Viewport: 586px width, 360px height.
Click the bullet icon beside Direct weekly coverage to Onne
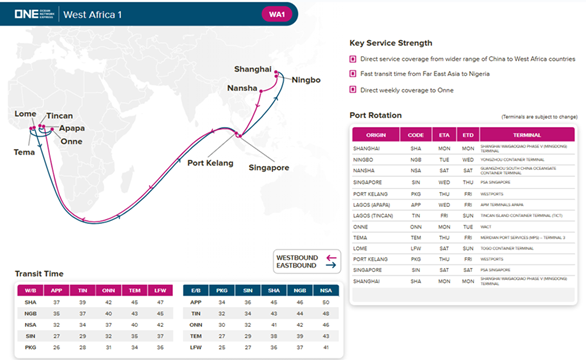click(x=352, y=90)
